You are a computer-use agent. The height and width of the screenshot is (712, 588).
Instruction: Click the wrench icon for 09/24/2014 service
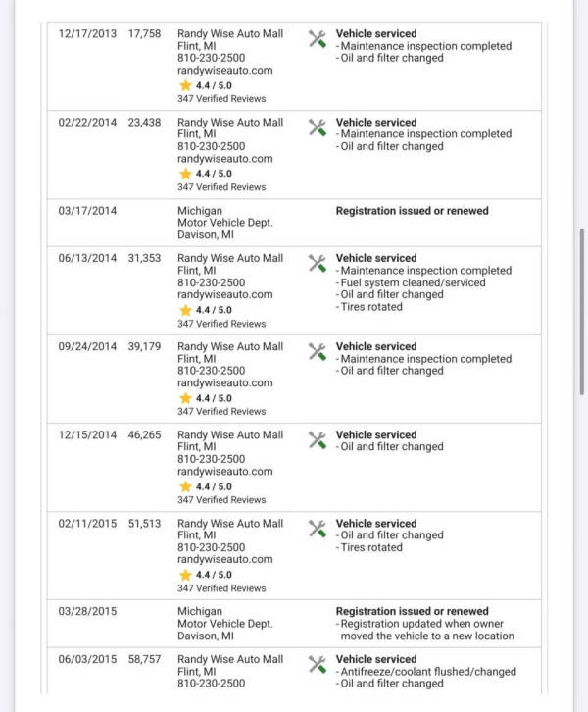[x=318, y=351]
